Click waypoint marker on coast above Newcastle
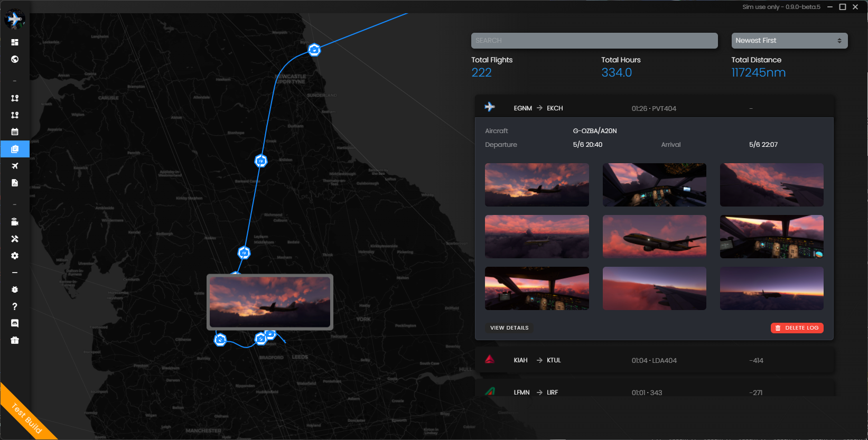868x440 pixels. pyautogui.click(x=314, y=50)
